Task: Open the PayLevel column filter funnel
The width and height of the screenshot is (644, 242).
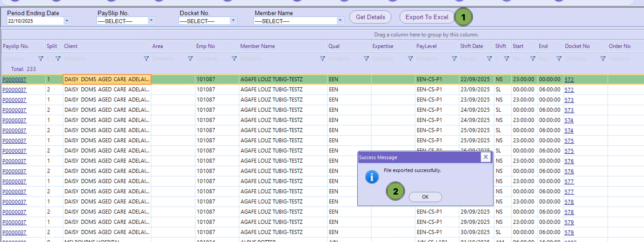Action: pos(454,59)
